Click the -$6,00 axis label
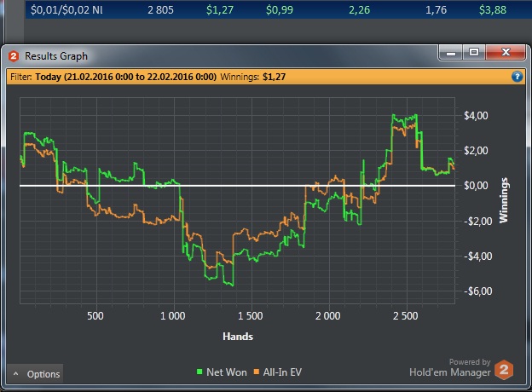The width and height of the screenshot is (532, 392). [477, 291]
